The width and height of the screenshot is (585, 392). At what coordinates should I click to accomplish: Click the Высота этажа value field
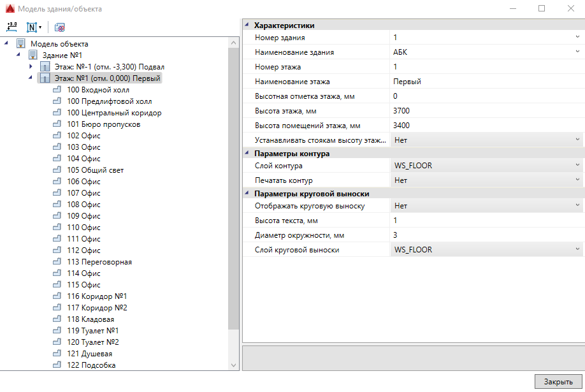click(x=484, y=111)
